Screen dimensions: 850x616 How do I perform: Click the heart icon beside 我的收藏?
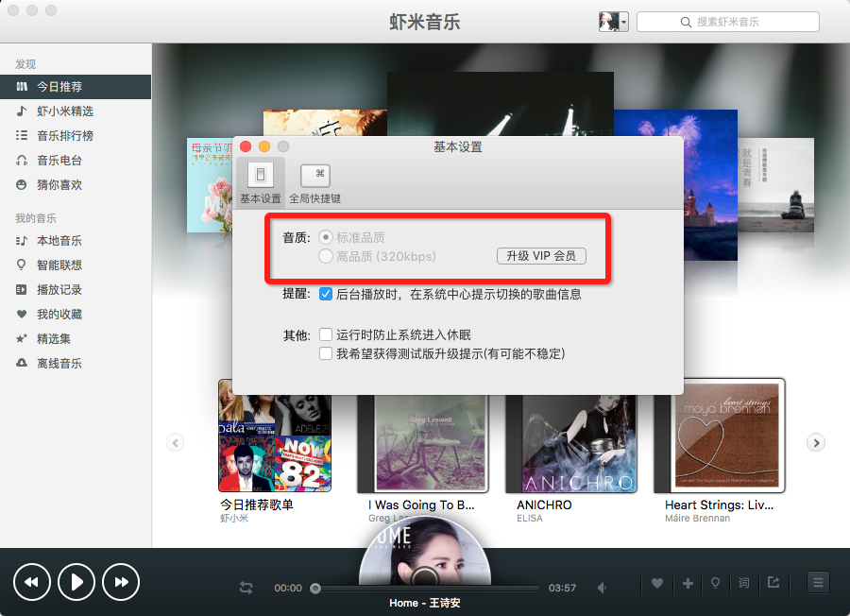click(x=21, y=314)
